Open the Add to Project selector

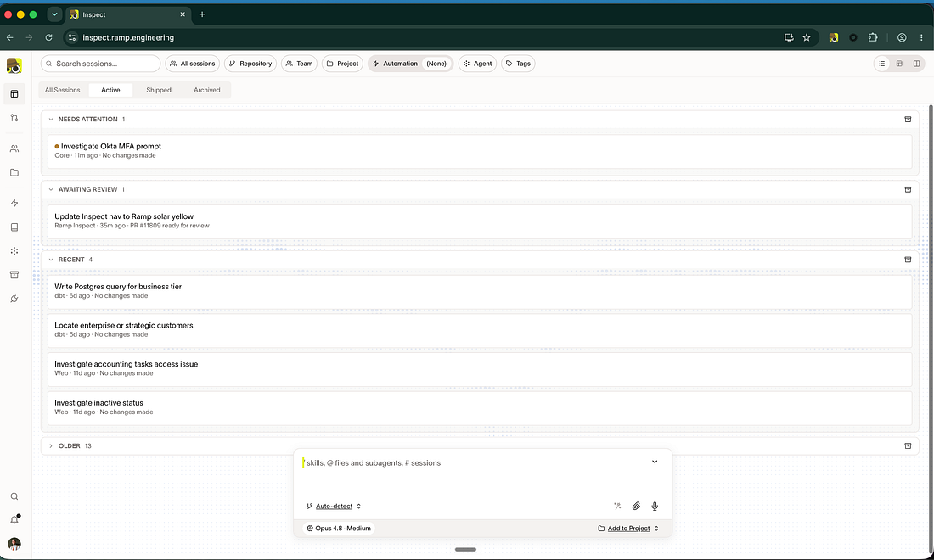pyautogui.click(x=628, y=529)
